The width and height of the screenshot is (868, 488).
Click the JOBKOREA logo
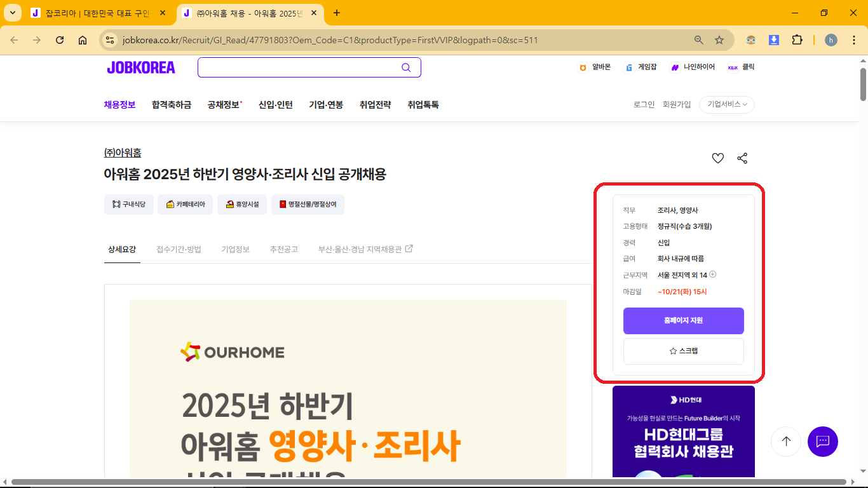click(x=141, y=68)
